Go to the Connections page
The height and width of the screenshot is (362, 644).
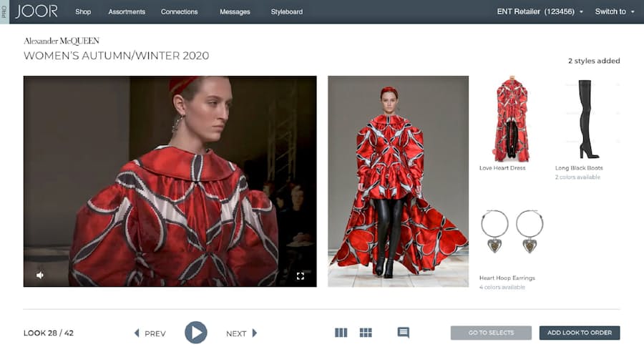point(179,11)
